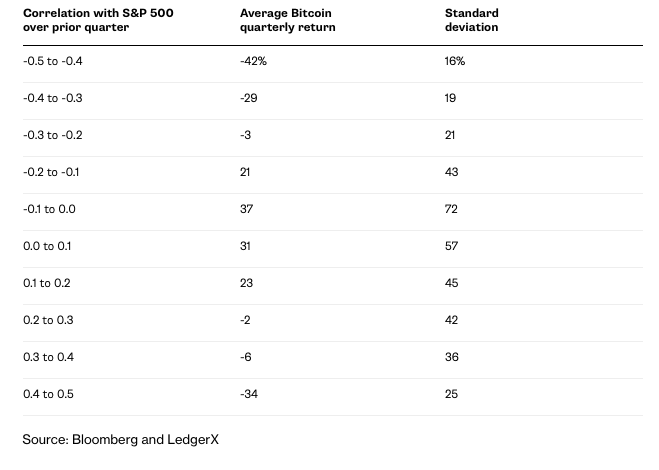Click the standard deviation value 72
Image resolution: width=659 pixels, height=470 pixels.
[x=452, y=210]
